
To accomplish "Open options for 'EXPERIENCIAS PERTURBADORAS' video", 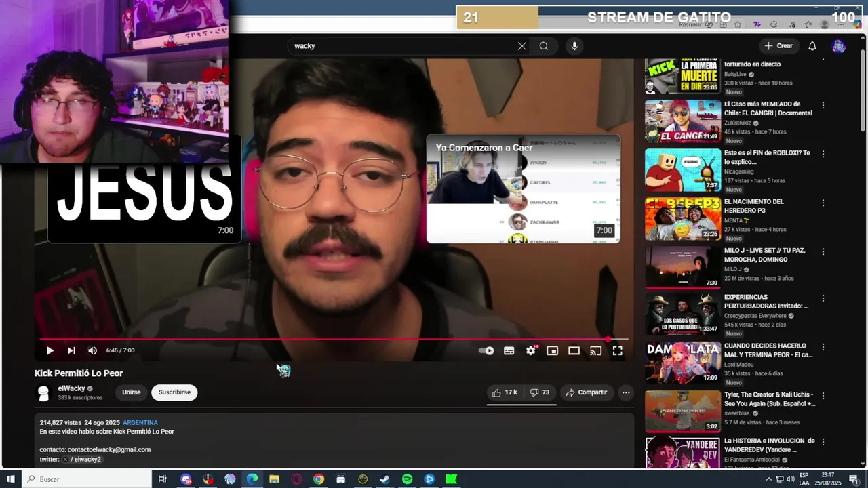I will [x=823, y=298].
